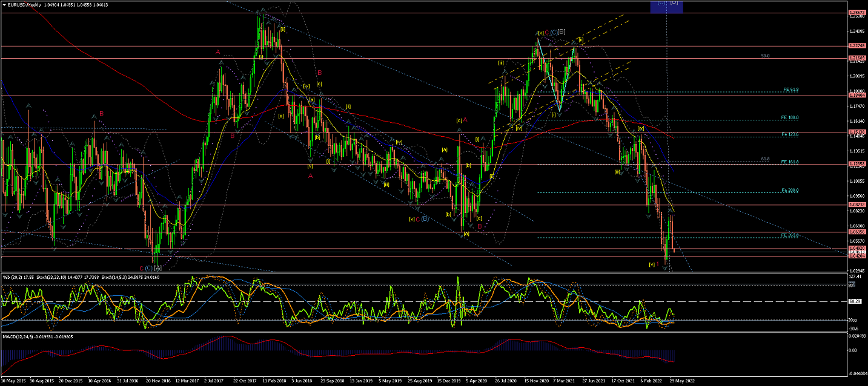This screenshot has height=386, width=868.
Task: Click the FE 61.8 Fibonacci expansion label
Action: (x=790, y=90)
